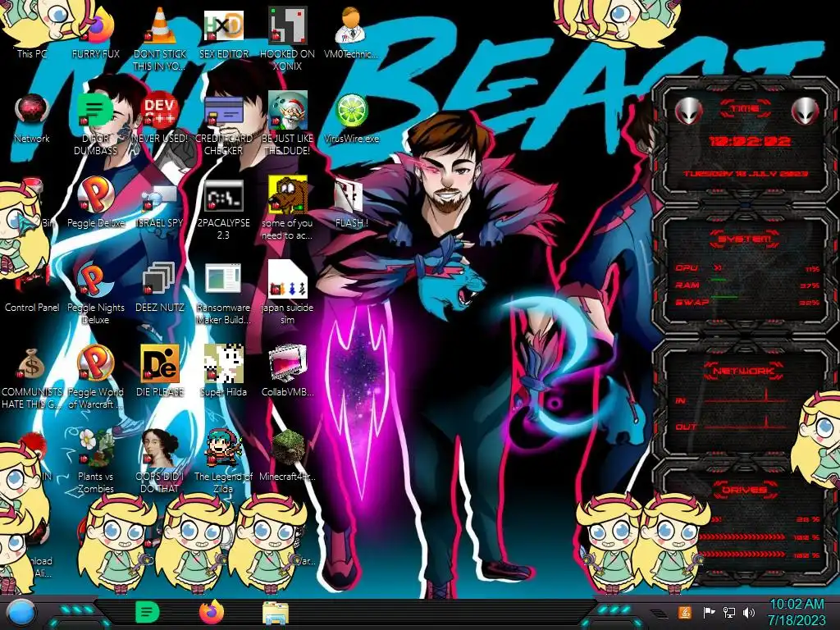Launch Peggle Deluxe shortcut

click(96, 203)
